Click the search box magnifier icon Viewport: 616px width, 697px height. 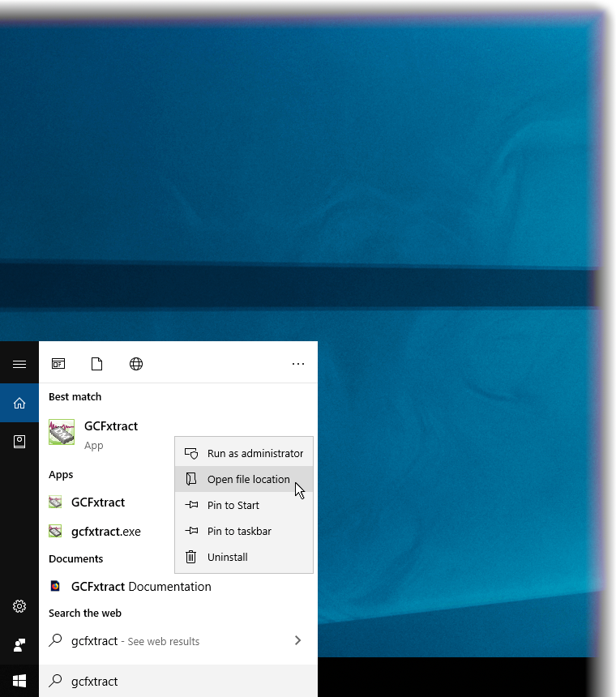tap(55, 681)
